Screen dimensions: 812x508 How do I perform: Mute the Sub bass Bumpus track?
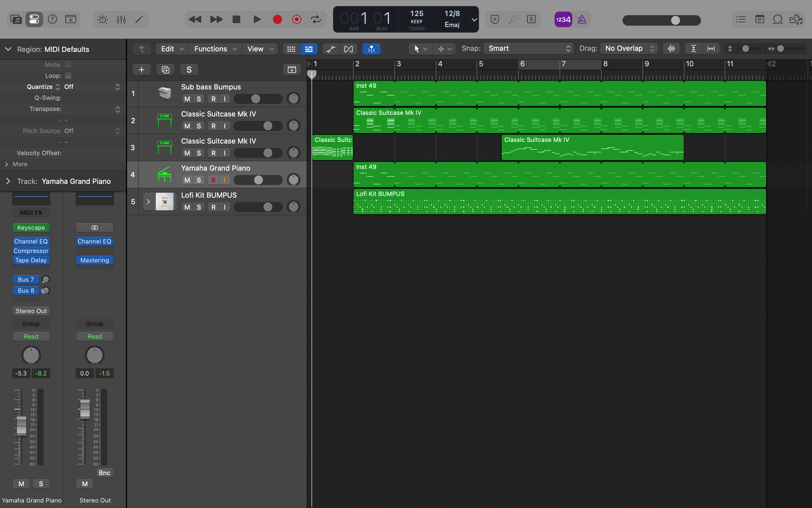187,99
